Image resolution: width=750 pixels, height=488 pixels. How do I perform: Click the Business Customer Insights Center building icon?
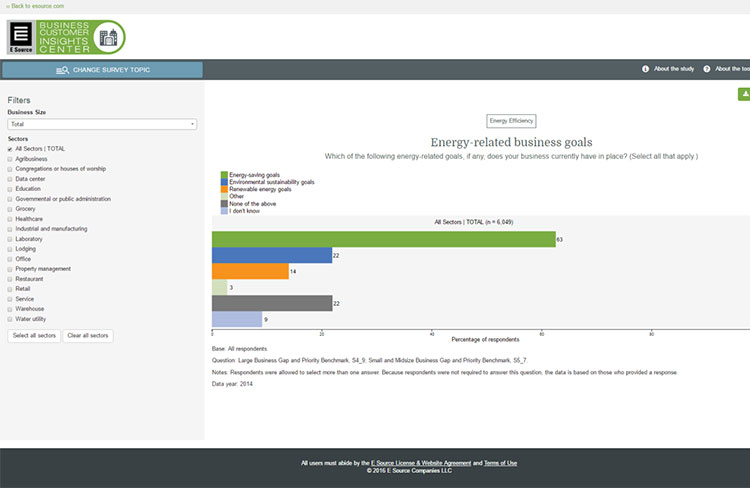[108, 38]
